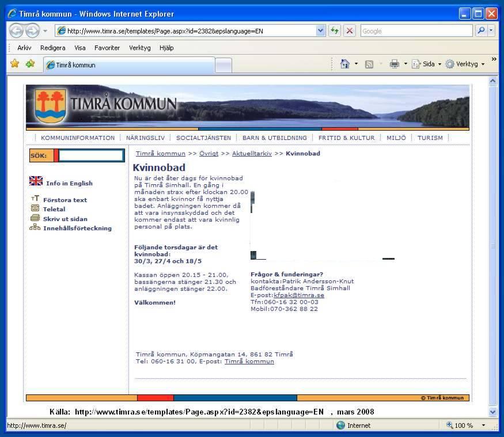Click the SÖK search text field
Viewport: 504px width, 437px height.
[91, 155]
